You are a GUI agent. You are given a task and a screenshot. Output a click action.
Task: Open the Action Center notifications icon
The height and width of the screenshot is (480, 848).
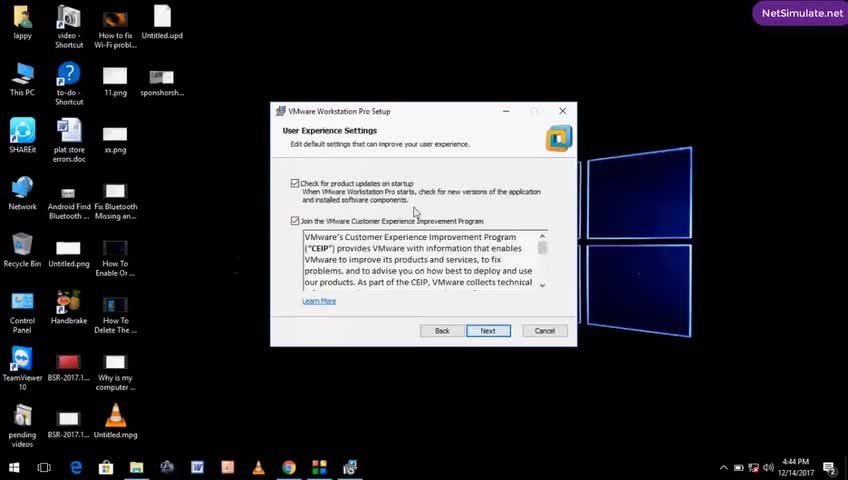[830, 468]
